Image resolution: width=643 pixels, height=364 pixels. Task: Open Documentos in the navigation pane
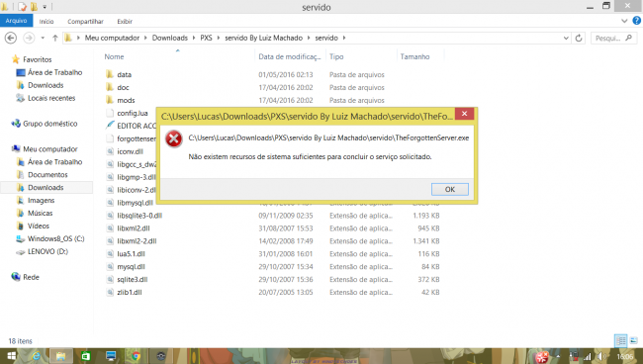coord(47,175)
